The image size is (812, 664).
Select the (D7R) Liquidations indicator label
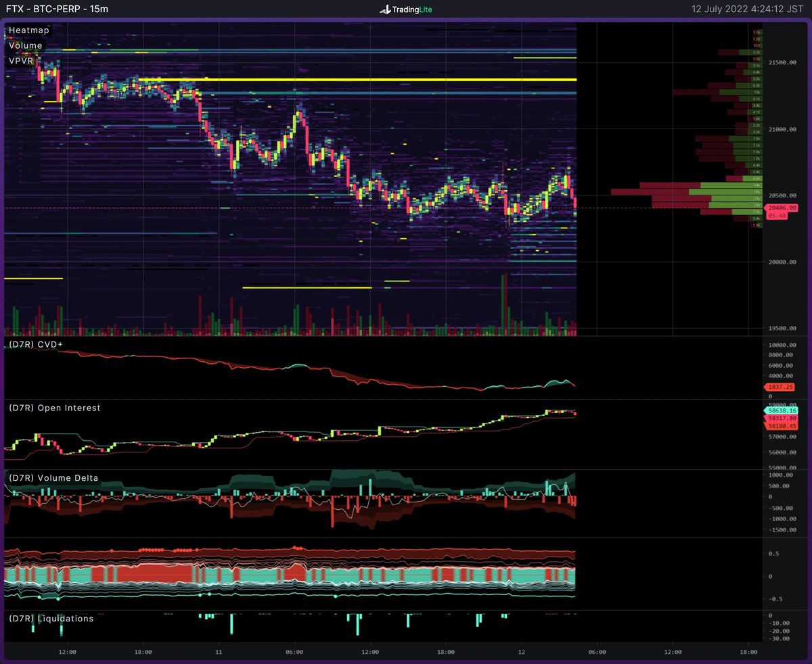pyautogui.click(x=51, y=618)
